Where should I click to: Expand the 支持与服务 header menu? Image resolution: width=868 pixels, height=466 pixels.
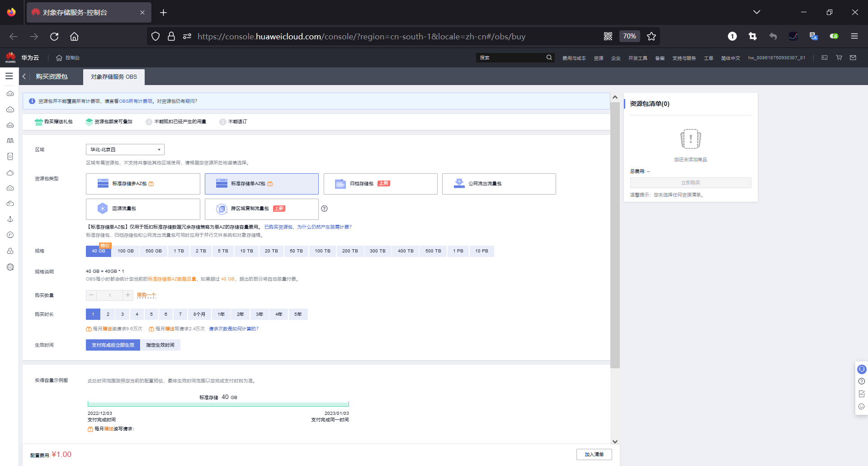684,58
